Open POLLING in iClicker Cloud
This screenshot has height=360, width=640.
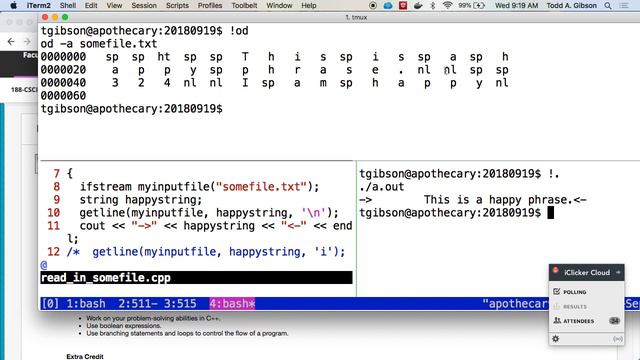point(575,292)
